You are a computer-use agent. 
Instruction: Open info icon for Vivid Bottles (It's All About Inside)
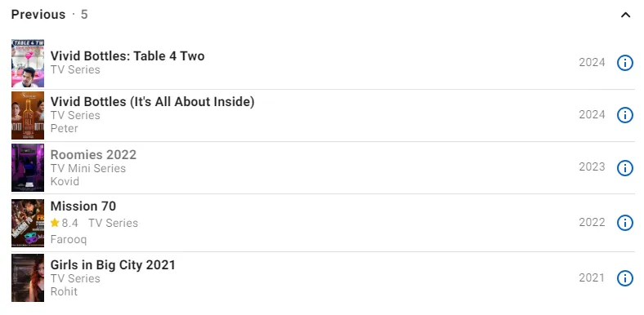(x=624, y=115)
